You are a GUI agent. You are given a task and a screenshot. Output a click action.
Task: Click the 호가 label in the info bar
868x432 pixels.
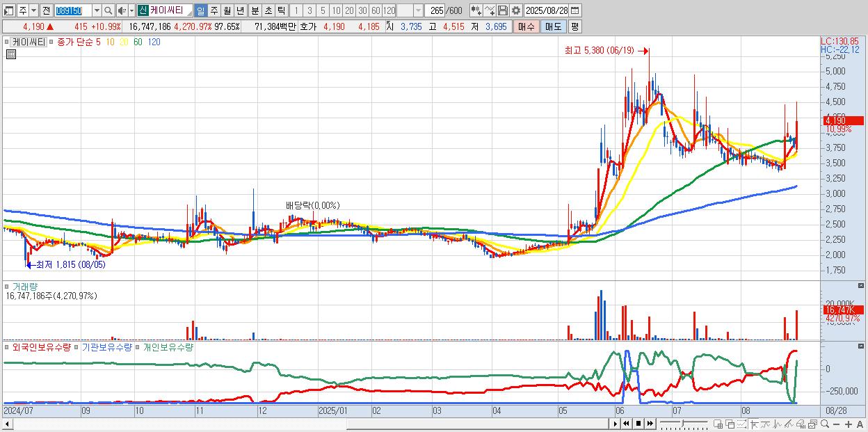coord(308,26)
